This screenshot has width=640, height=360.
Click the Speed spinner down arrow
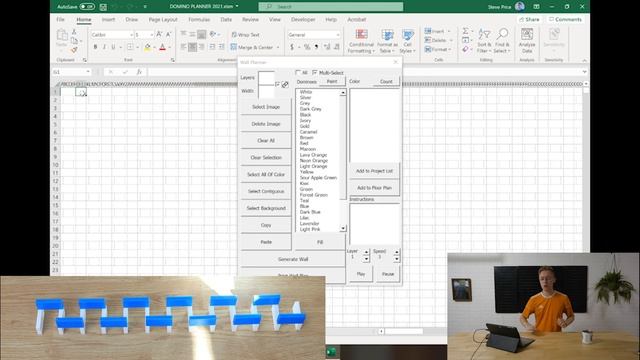396,259
